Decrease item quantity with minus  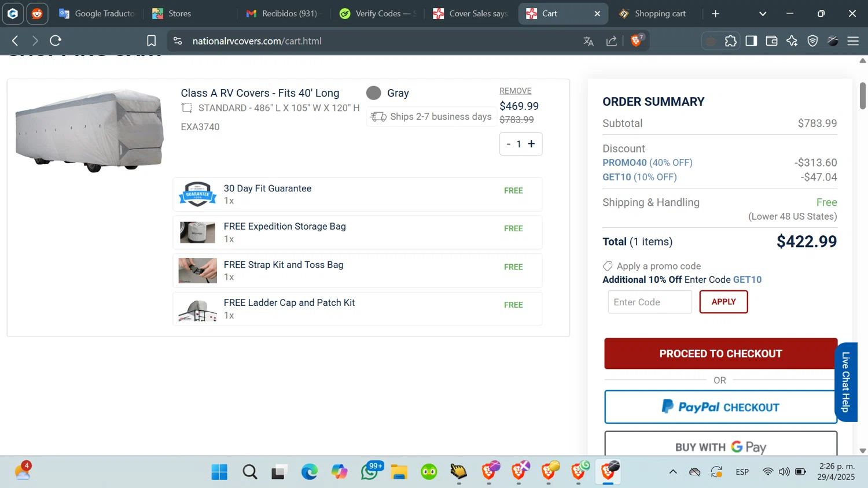point(508,144)
